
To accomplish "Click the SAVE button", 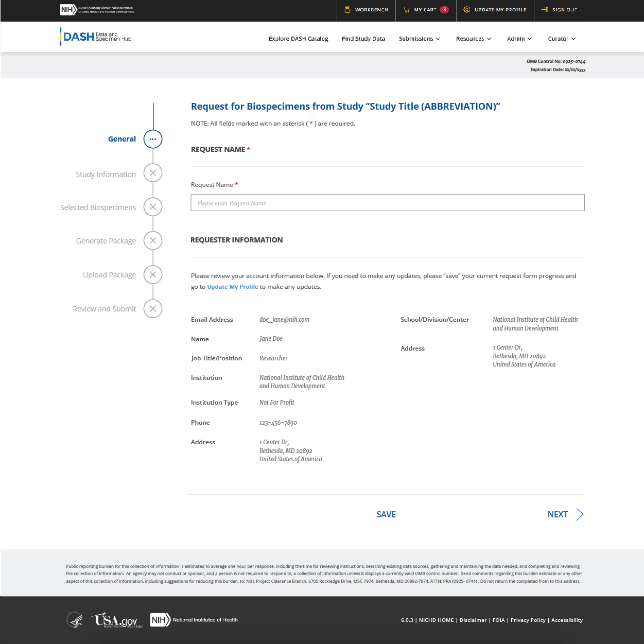I will (386, 514).
